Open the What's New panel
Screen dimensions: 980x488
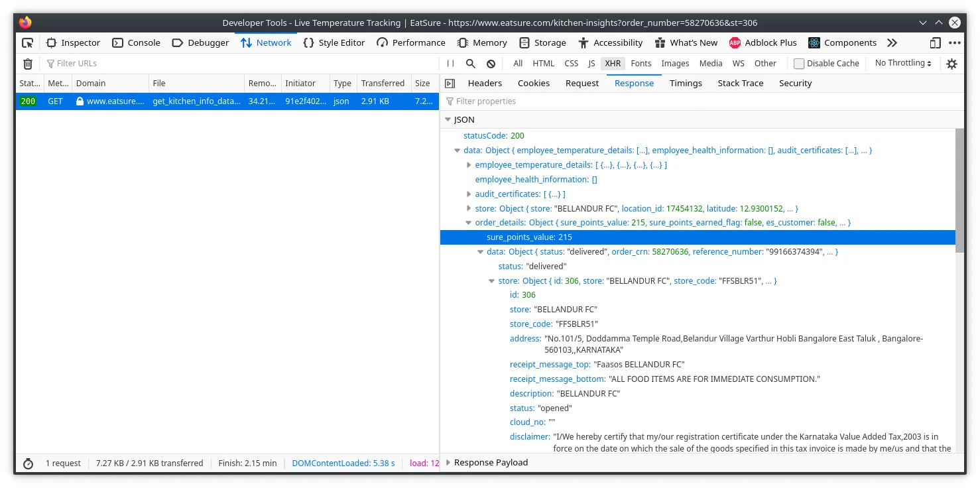pyautogui.click(x=686, y=43)
